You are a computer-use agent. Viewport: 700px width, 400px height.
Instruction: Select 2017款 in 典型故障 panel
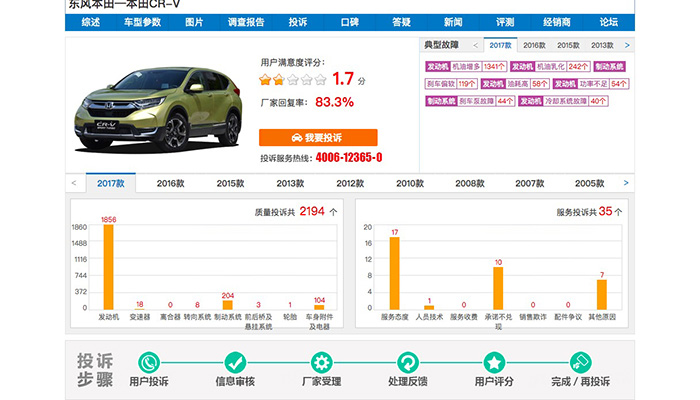click(500, 45)
